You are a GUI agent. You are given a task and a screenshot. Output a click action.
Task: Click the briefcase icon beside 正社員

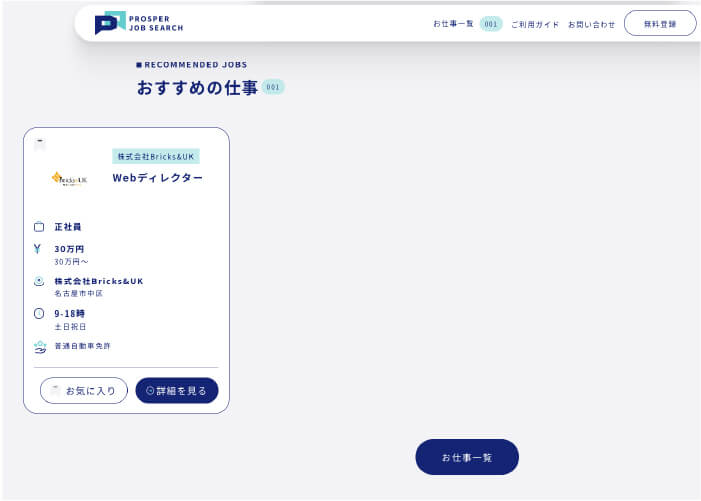[x=39, y=227]
